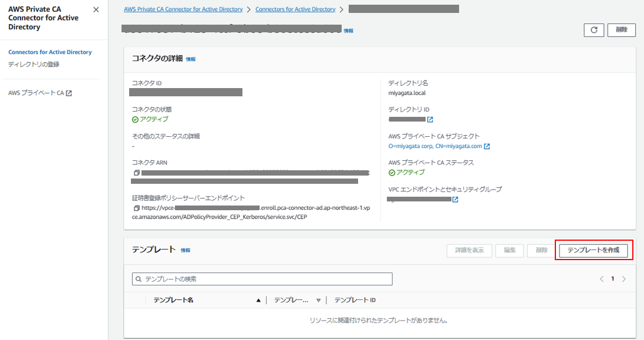The height and width of the screenshot is (340, 644).
Task: Click アクティブ status under コネクタの状態
Action: tap(154, 119)
